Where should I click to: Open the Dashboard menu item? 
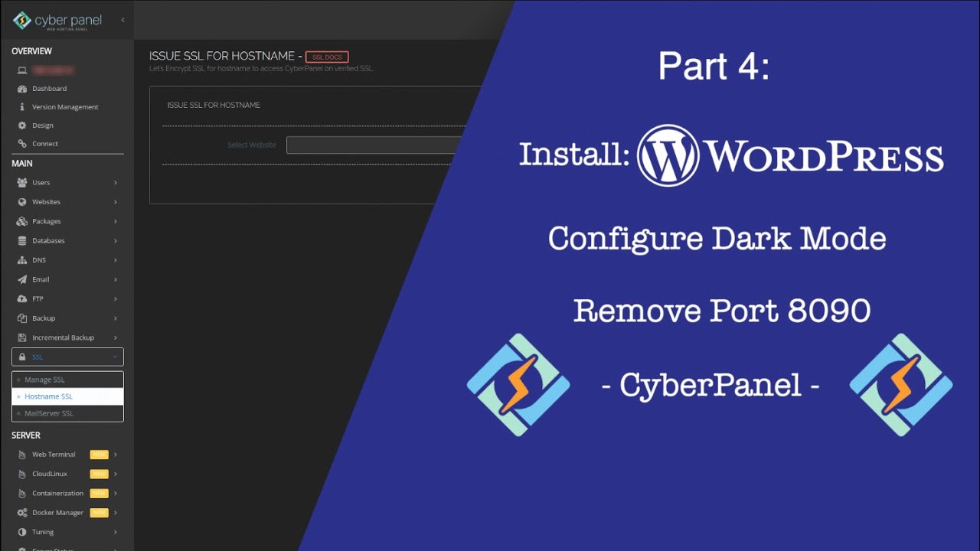[x=49, y=89]
